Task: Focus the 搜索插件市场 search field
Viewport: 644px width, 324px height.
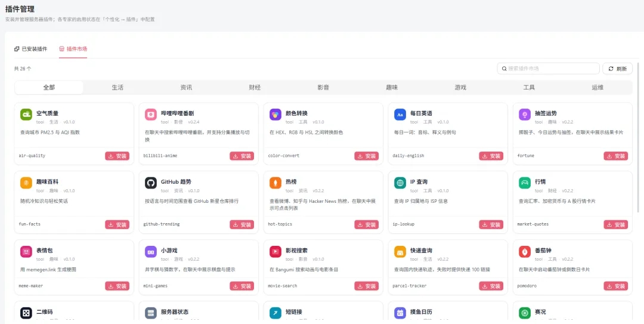Action: 549,69
